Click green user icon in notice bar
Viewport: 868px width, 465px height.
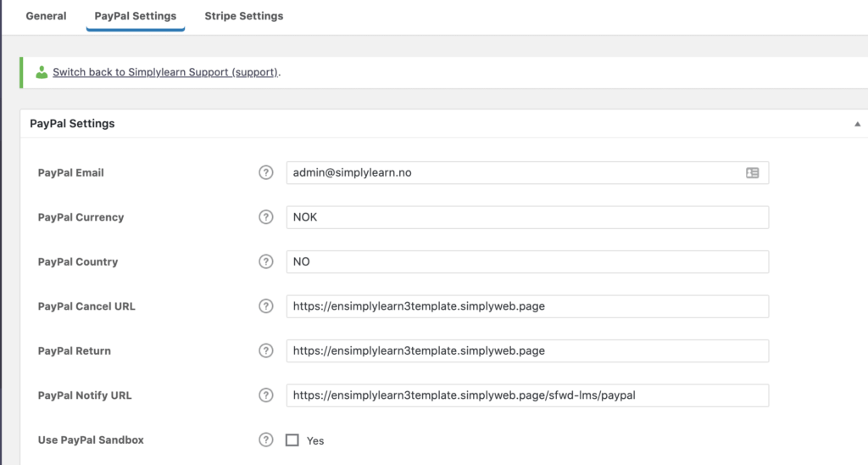click(42, 72)
